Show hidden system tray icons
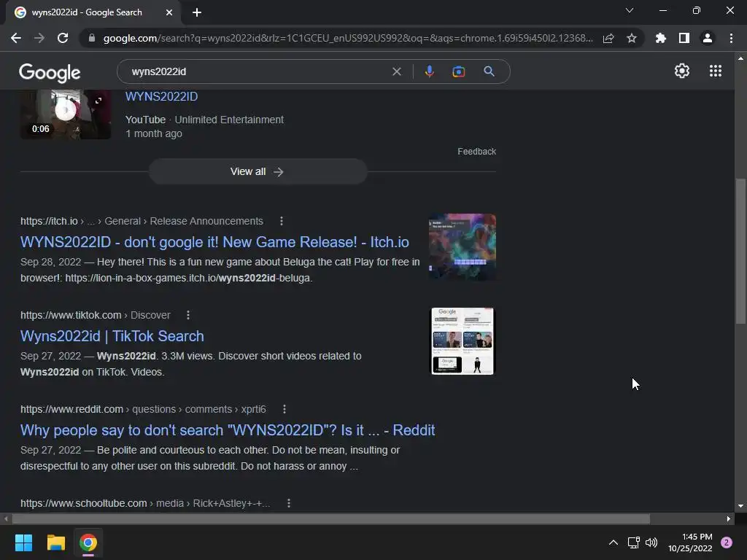Image resolution: width=747 pixels, height=560 pixels. [x=614, y=542]
